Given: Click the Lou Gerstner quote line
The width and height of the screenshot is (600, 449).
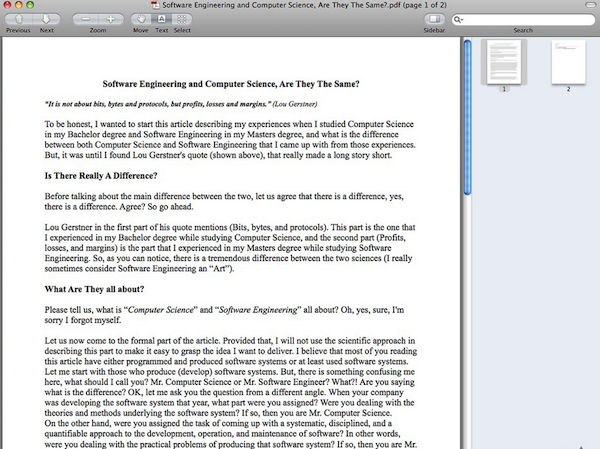Looking at the screenshot, I should click(181, 104).
